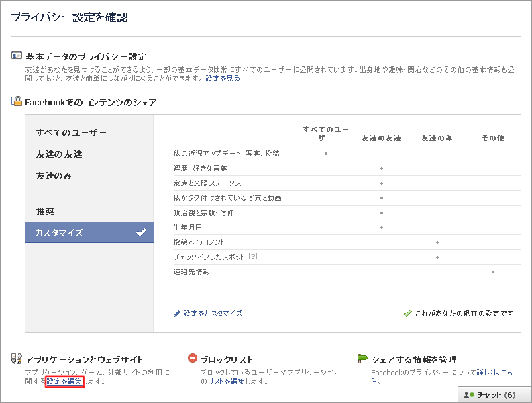
Task: Click the red ブロックリスト block icon
Action: coord(193,358)
